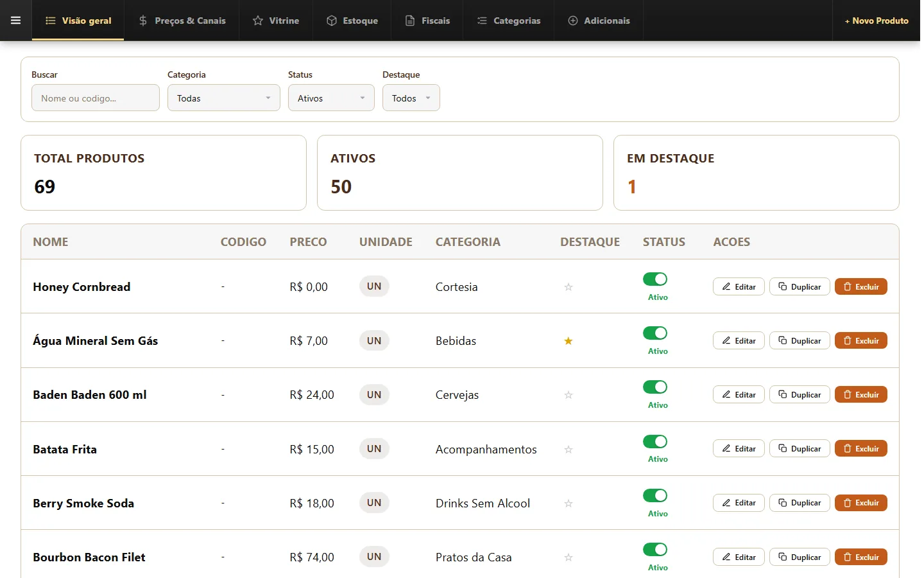Image resolution: width=924 pixels, height=578 pixels.
Task: Star Honey Cornbread as destaque
Action: point(569,287)
